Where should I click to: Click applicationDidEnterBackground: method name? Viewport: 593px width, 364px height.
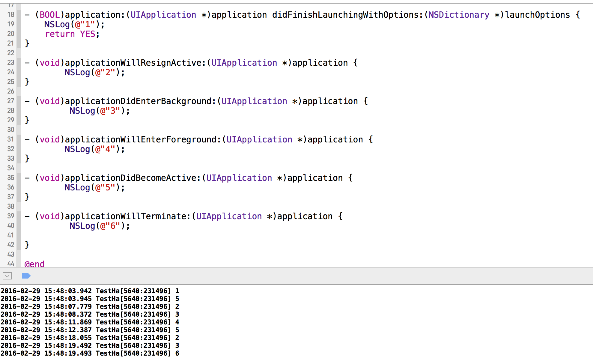(x=141, y=101)
